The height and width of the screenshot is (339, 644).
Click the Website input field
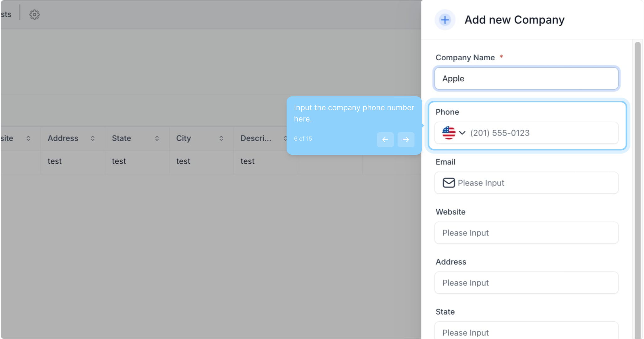pyautogui.click(x=526, y=233)
